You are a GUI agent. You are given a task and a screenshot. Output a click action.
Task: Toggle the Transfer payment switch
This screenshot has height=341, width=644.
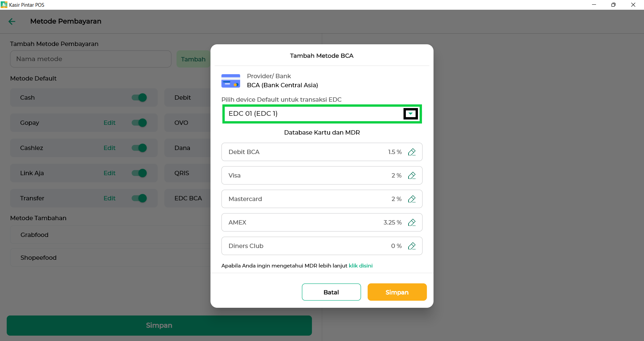[x=139, y=198]
